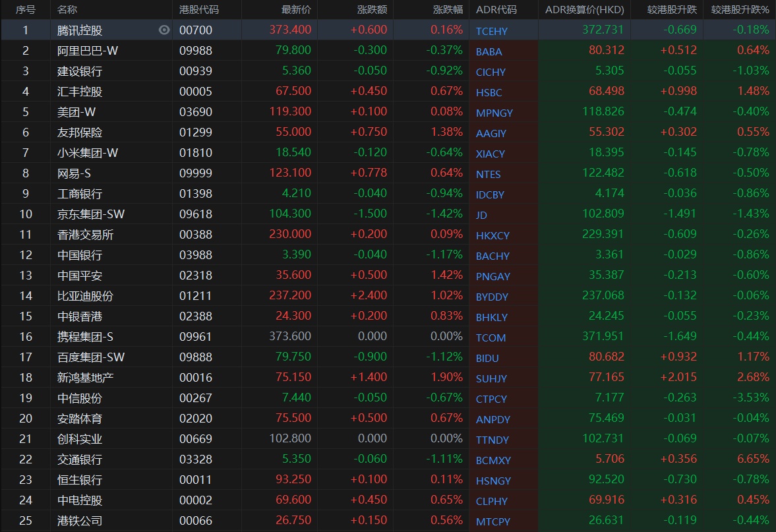Image resolution: width=776 pixels, height=532 pixels.
Task: Select the 港铁公司 row
Action: (80, 521)
